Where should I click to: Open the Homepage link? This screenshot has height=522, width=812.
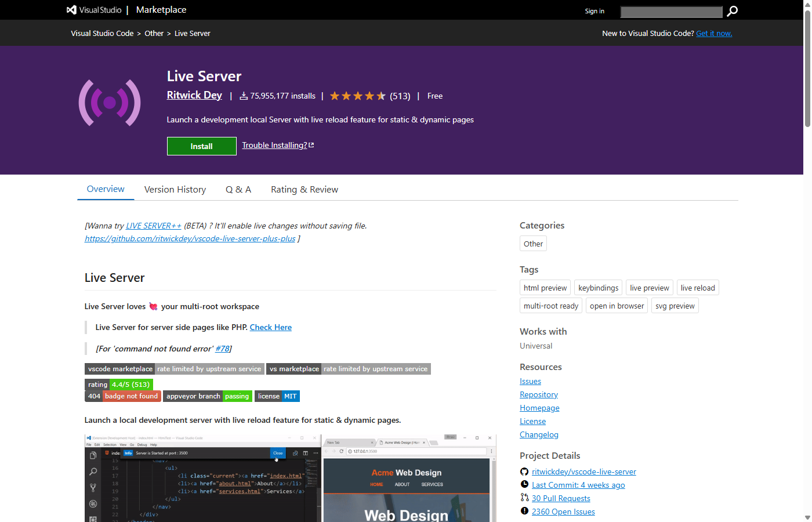click(539, 408)
